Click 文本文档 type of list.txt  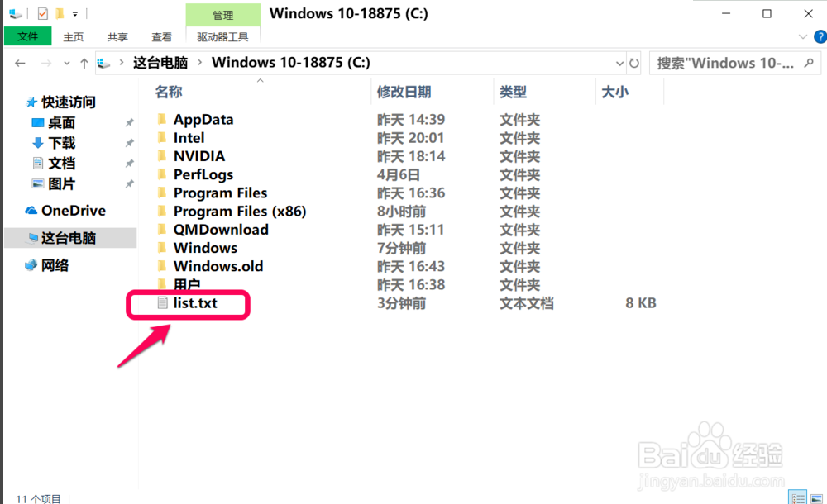point(526,304)
